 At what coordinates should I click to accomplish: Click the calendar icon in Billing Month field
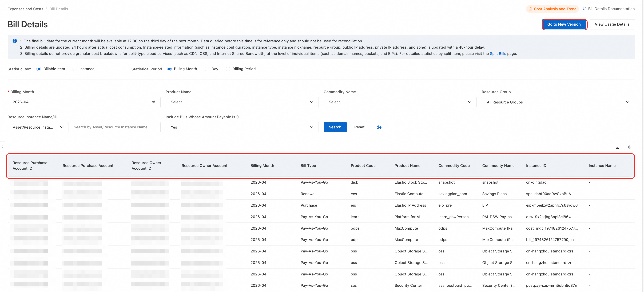153,102
